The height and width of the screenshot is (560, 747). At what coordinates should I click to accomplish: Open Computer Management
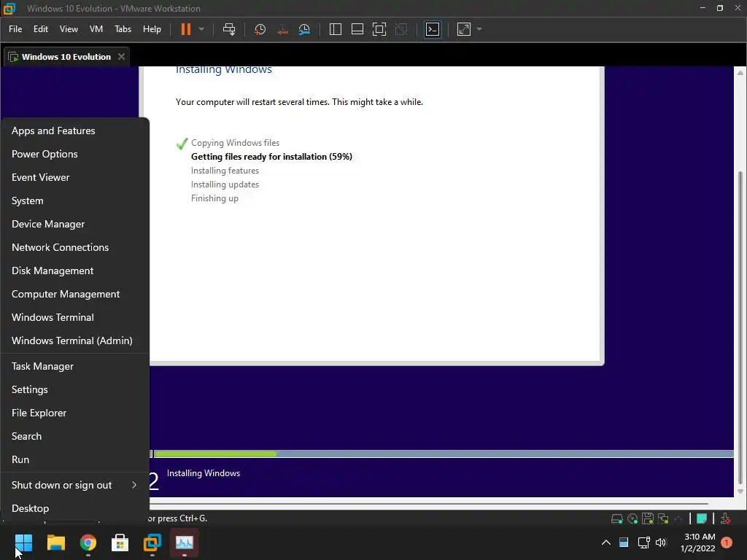click(x=75, y=294)
